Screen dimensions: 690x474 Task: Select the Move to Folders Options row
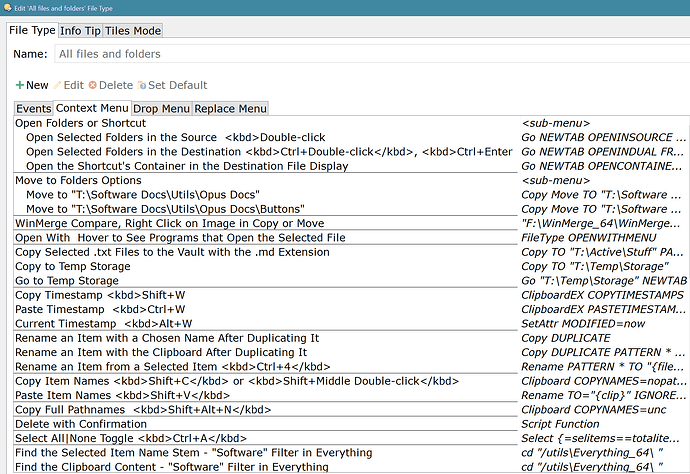pos(352,180)
